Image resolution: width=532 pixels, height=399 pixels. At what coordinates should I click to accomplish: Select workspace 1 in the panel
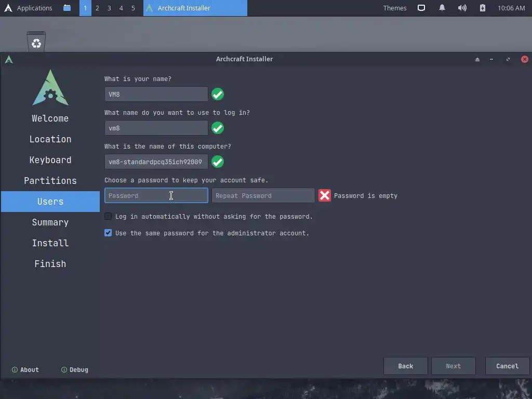click(x=85, y=8)
